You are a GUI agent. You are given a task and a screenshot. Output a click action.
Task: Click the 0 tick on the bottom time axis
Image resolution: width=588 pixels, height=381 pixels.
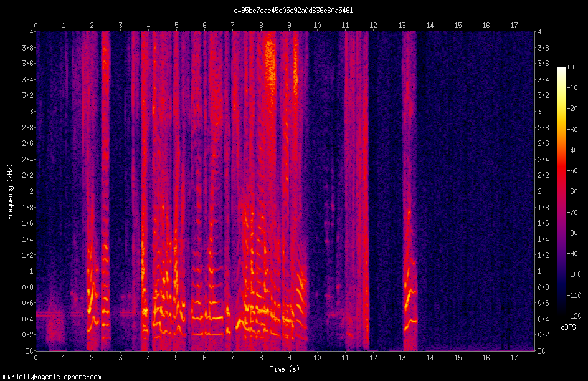(x=36, y=358)
